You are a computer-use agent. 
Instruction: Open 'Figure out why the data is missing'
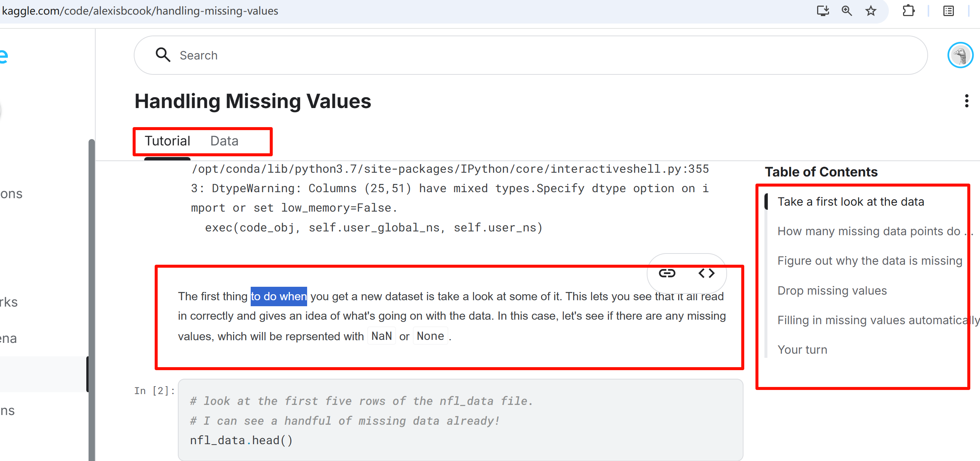click(x=870, y=261)
